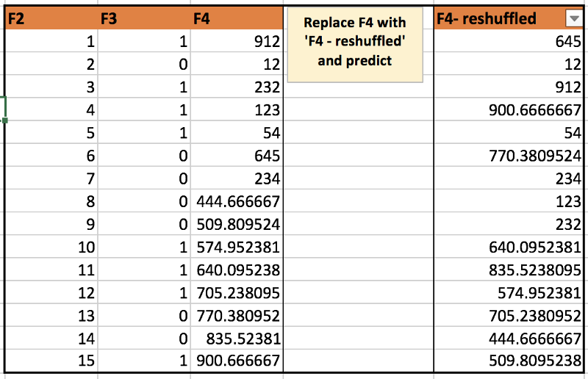Select the F3 header cell
The height and width of the screenshot is (379, 588).
point(144,18)
